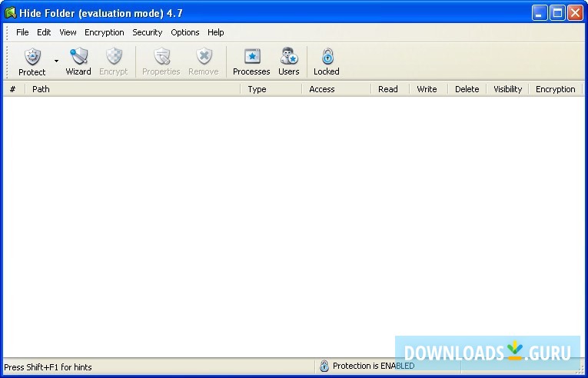Image resolution: width=588 pixels, height=378 pixels.
Task: Click 'Press Shift+F1 for hints' status text
Action: (x=48, y=367)
